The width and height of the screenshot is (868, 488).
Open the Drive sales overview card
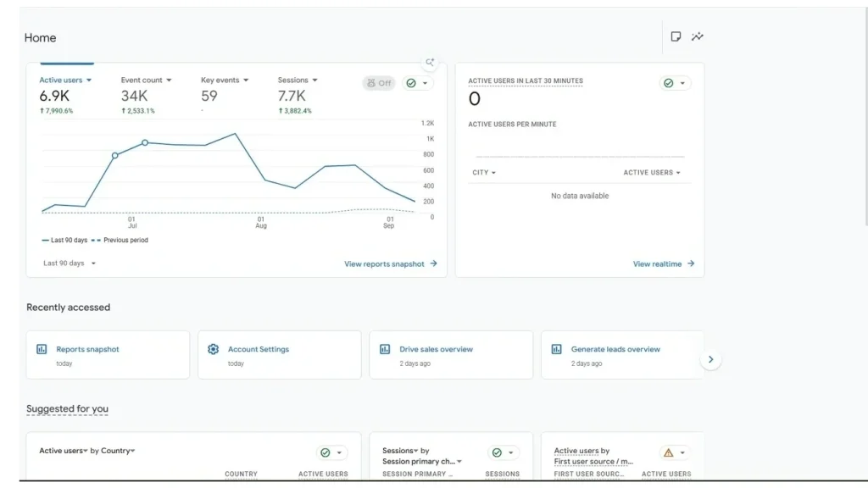click(x=451, y=355)
